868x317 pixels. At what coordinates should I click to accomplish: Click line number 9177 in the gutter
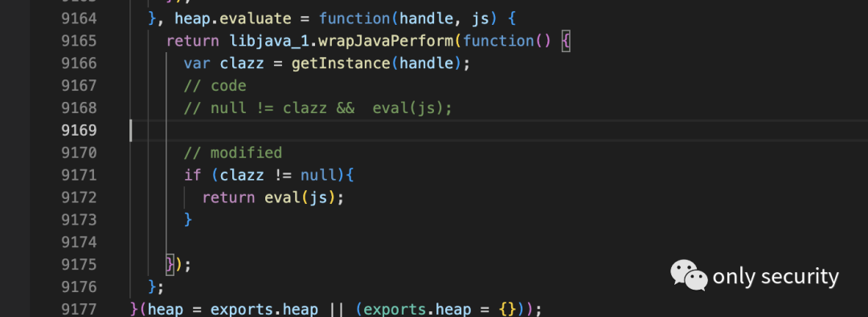point(79,308)
